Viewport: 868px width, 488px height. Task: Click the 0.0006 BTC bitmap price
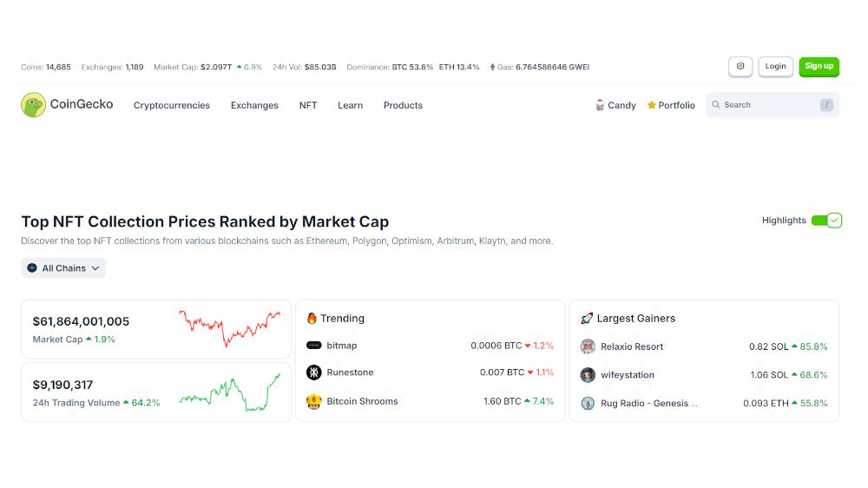click(496, 346)
